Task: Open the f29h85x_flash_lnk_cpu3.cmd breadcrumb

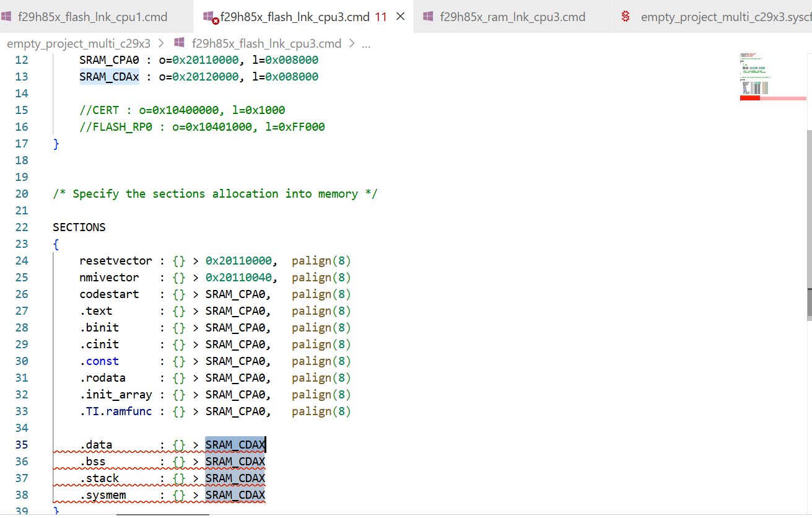Action: click(266, 43)
